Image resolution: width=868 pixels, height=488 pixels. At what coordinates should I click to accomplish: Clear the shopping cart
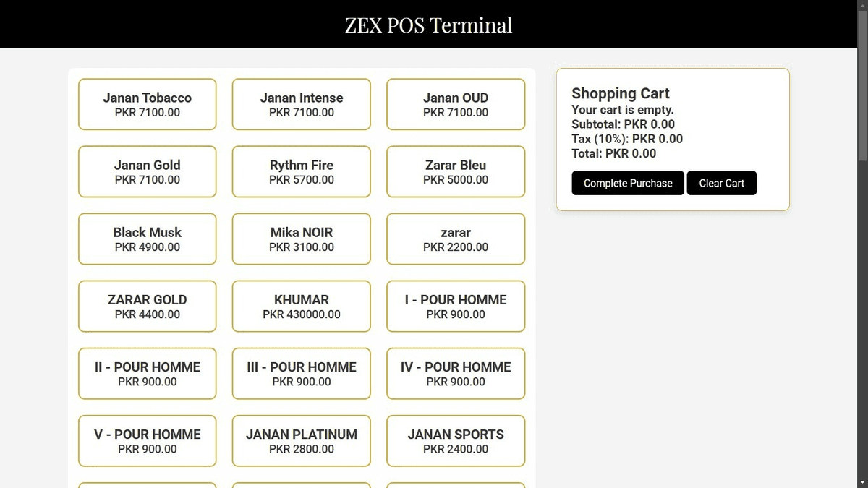pos(721,183)
